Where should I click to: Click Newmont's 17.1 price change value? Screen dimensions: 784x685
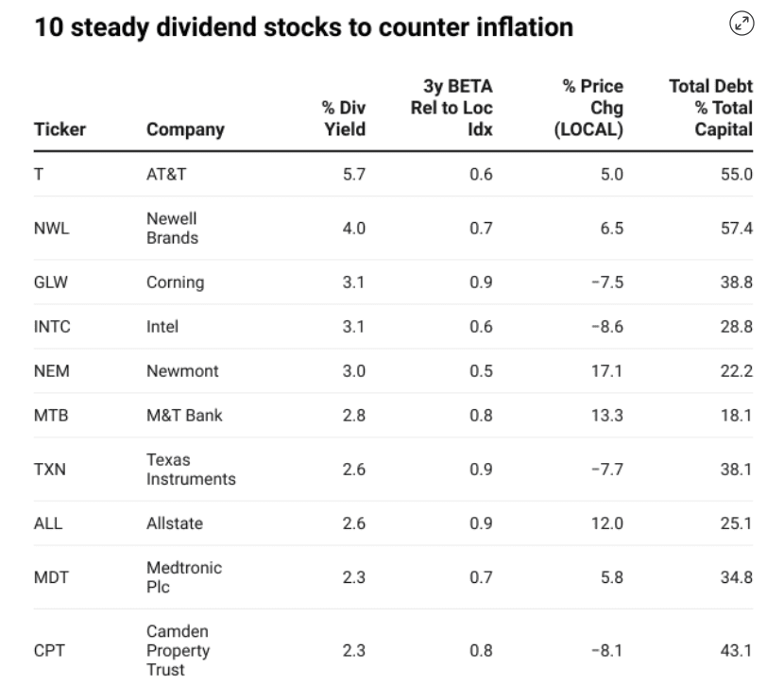tap(606, 371)
